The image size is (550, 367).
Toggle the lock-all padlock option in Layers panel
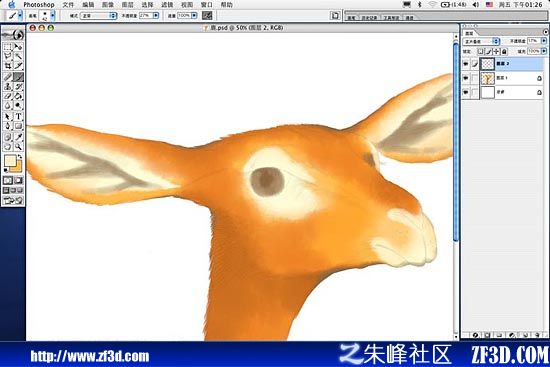point(504,52)
